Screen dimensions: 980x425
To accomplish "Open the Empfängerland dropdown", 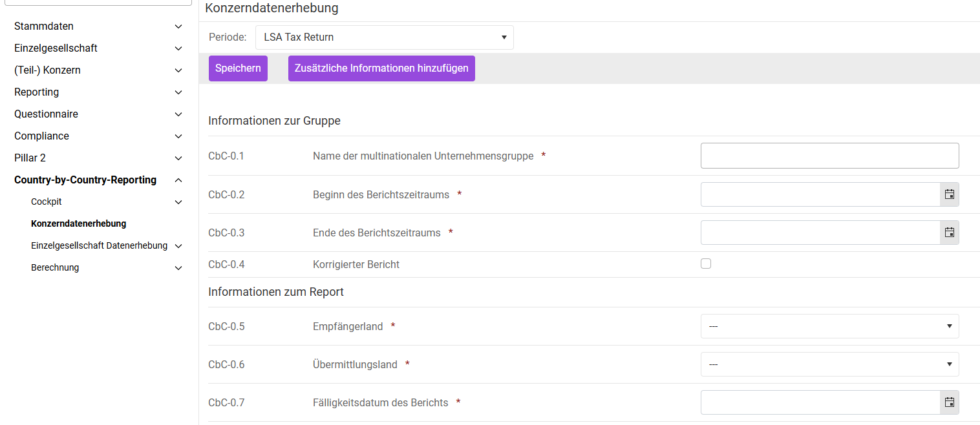I will click(x=829, y=326).
